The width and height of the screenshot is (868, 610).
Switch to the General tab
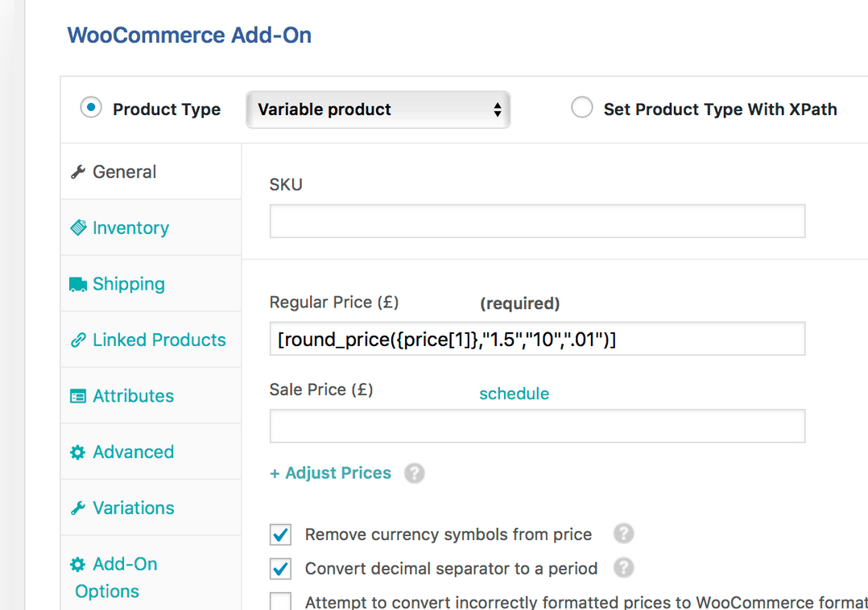point(151,172)
